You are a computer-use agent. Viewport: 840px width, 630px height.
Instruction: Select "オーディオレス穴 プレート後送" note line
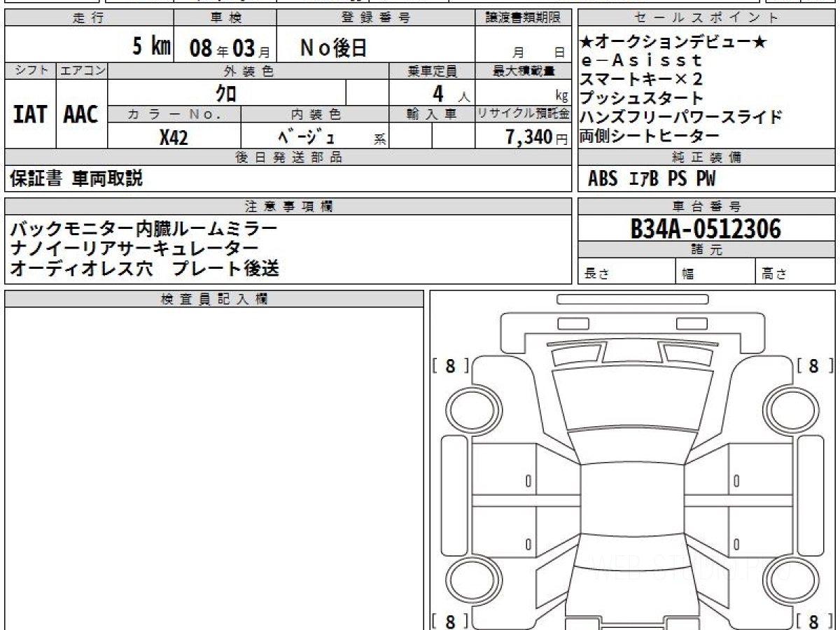[x=145, y=267]
